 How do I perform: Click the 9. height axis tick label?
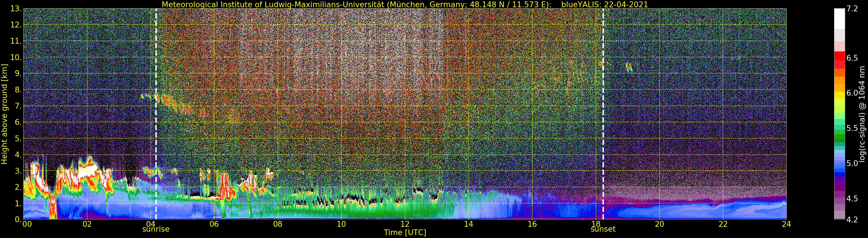(18, 73)
